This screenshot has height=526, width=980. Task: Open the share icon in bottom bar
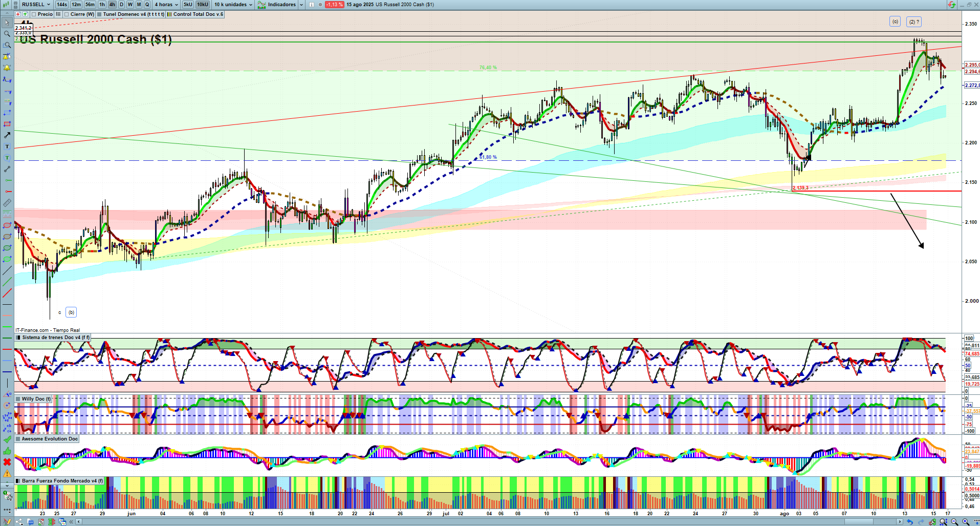tap(19, 522)
